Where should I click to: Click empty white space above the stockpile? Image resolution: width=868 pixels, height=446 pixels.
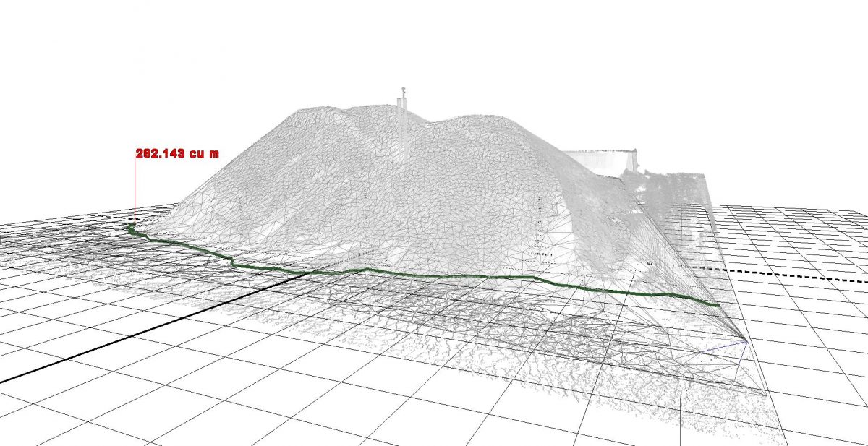(x=434, y=43)
